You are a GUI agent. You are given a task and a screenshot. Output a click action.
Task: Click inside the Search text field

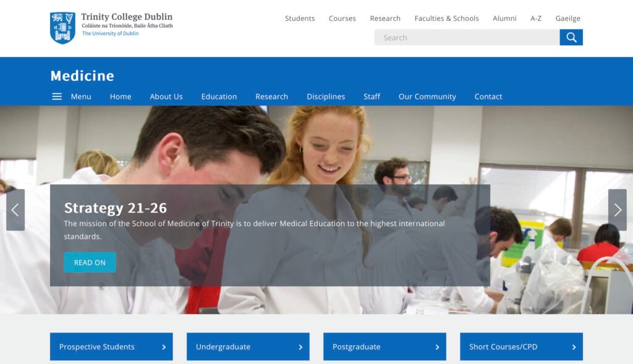click(x=464, y=37)
